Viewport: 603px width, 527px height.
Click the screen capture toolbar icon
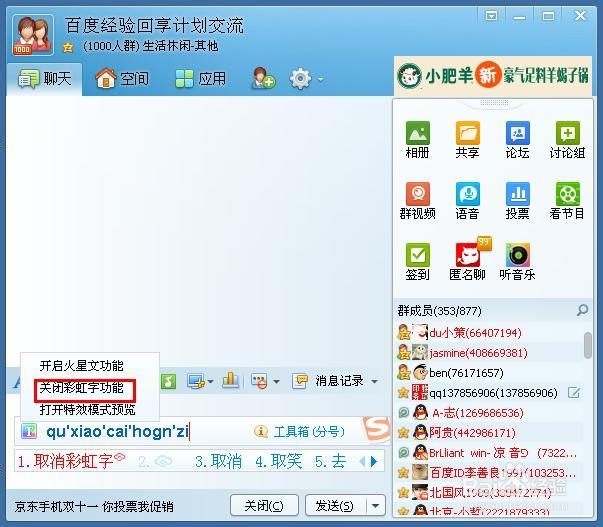[195, 381]
